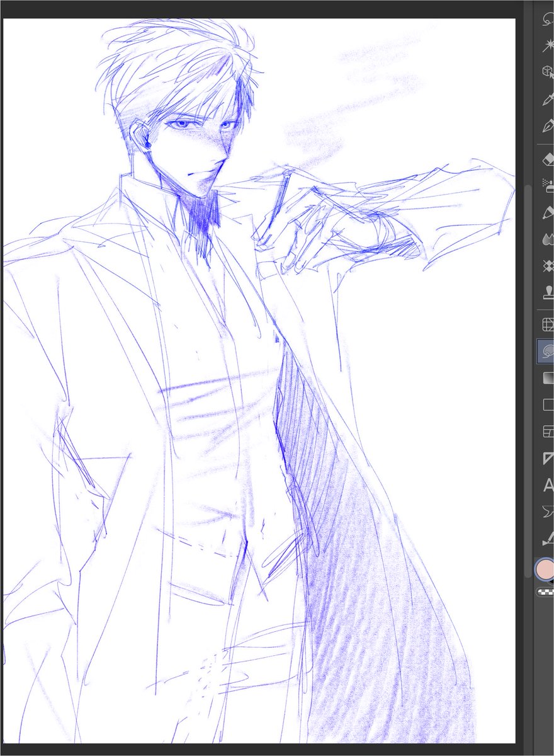The height and width of the screenshot is (756, 554).
Task: Open the pink main color swatch
Action: tap(544, 569)
